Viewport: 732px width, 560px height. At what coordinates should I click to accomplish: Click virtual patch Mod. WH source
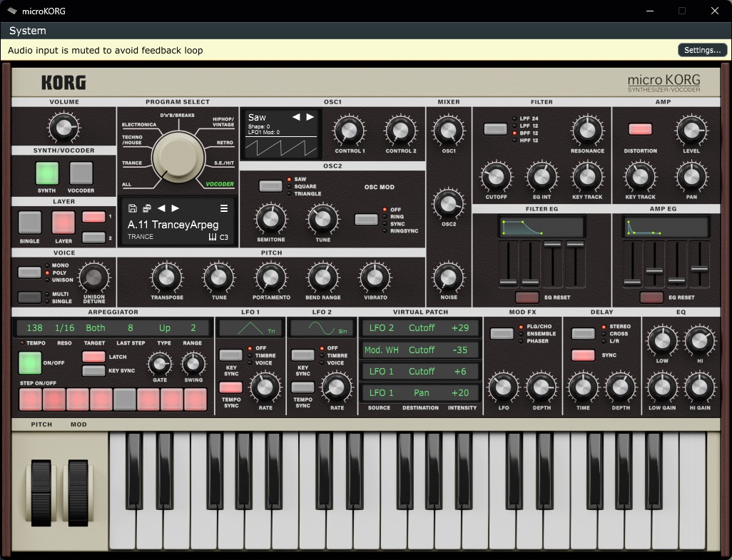382,350
